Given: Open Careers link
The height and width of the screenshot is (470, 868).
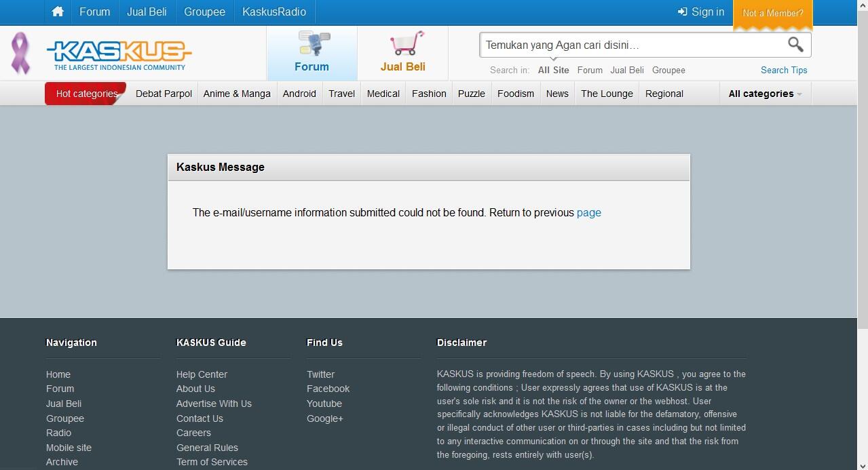Looking at the screenshot, I should pyautogui.click(x=193, y=433).
